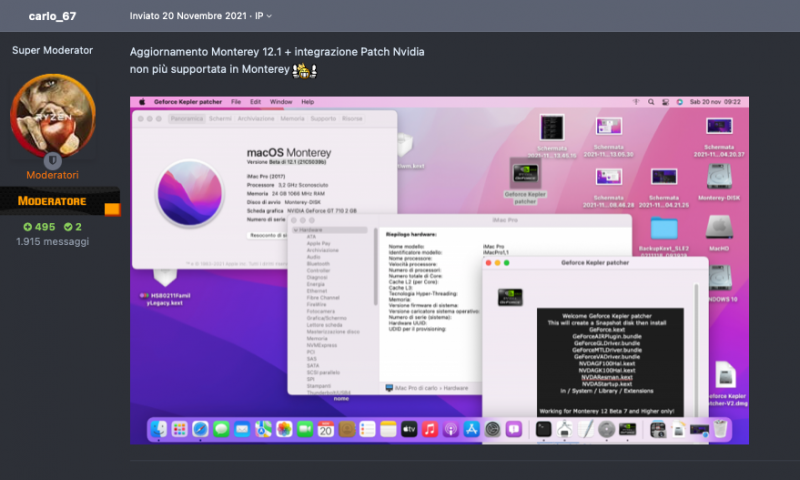Click Spotlight search icon in menu bar
The image size is (800, 480).
tap(651, 102)
